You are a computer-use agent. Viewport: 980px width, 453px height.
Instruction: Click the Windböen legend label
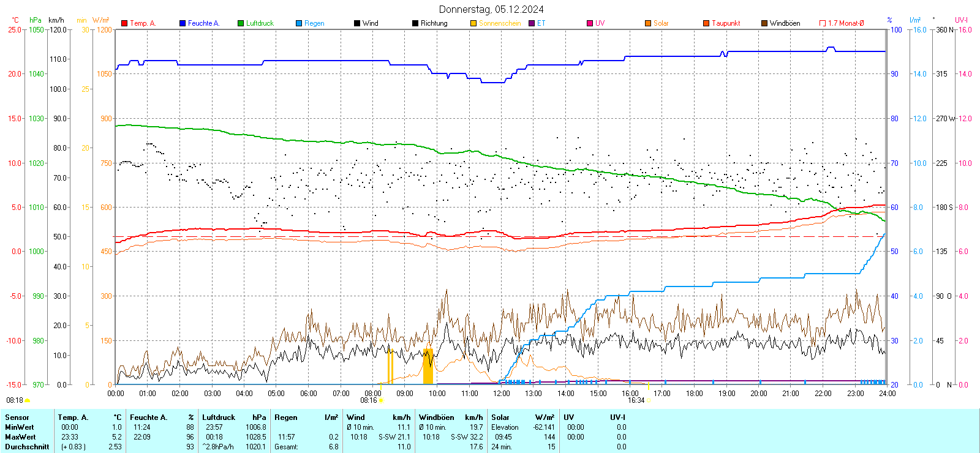click(785, 23)
